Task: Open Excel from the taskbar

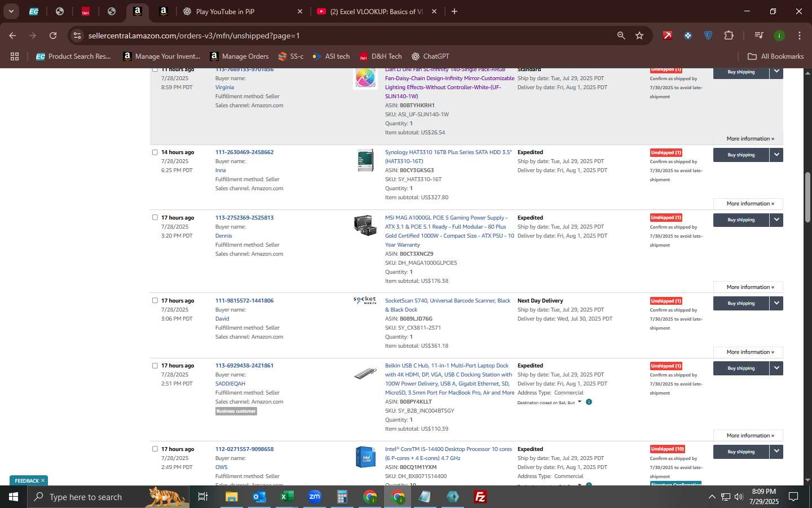Action: coord(287,497)
